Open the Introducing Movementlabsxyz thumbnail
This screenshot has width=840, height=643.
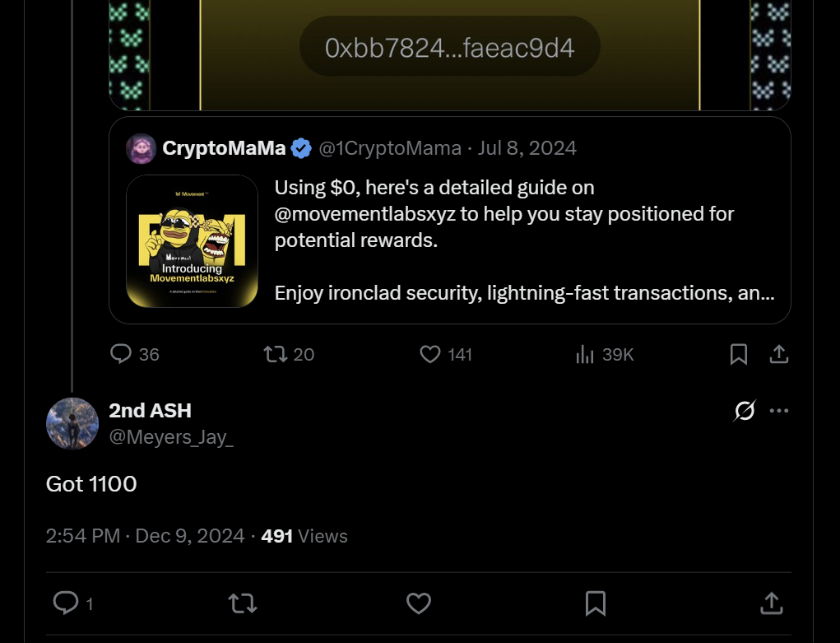click(x=192, y=241)
